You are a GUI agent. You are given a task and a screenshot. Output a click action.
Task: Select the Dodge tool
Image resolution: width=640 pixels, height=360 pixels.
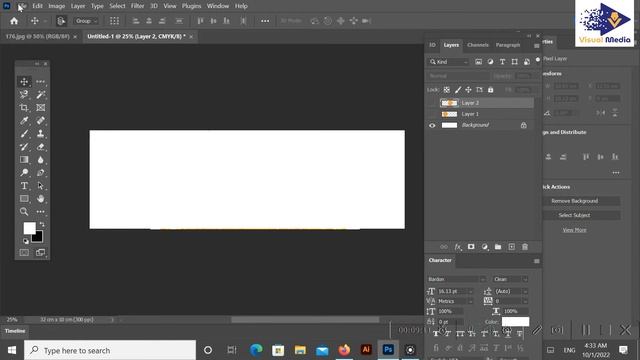point(24,173)
